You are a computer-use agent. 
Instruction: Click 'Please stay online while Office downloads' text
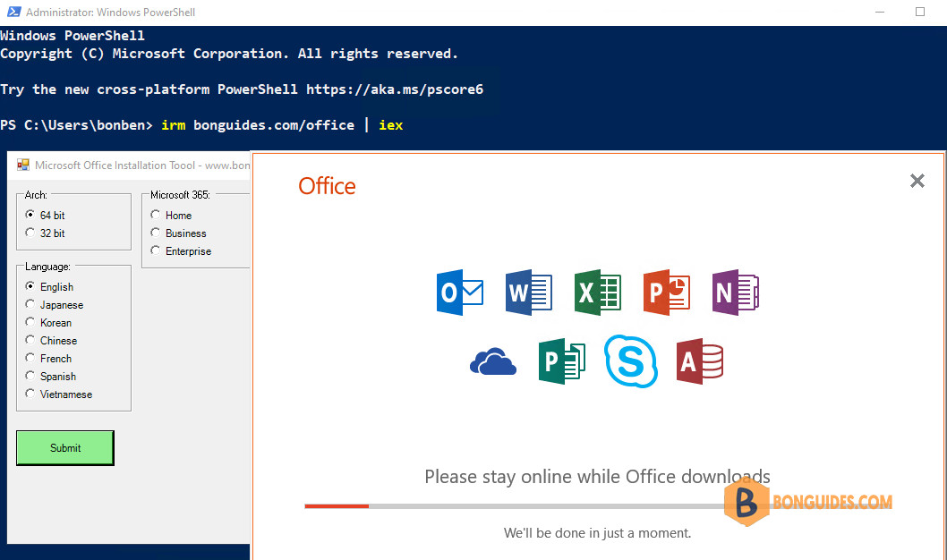click(x=597, y=477)
